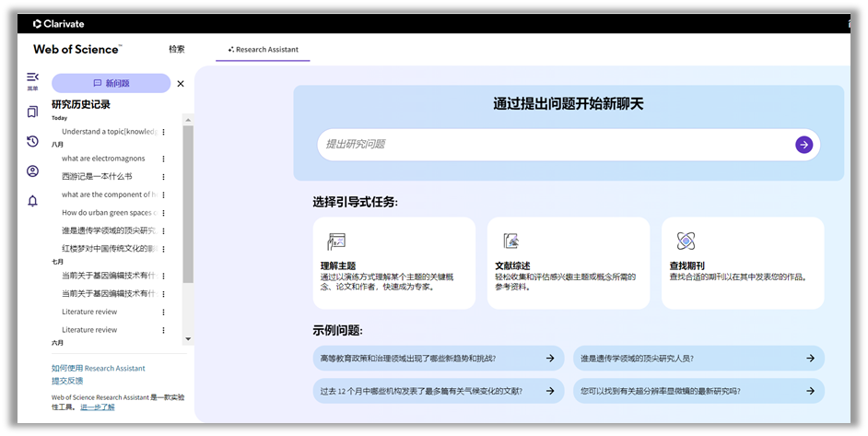Click the 查找期刊 atom icon

pyautogui.click(x=685, y=242)
